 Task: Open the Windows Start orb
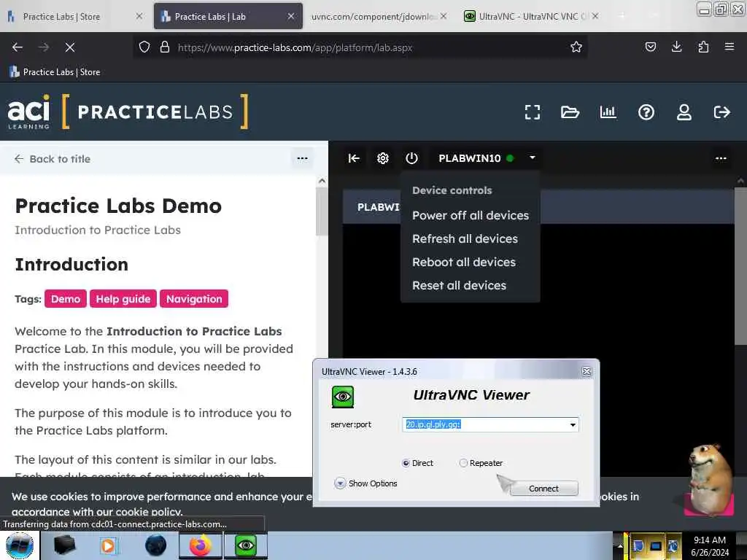(x=20, y=545)
